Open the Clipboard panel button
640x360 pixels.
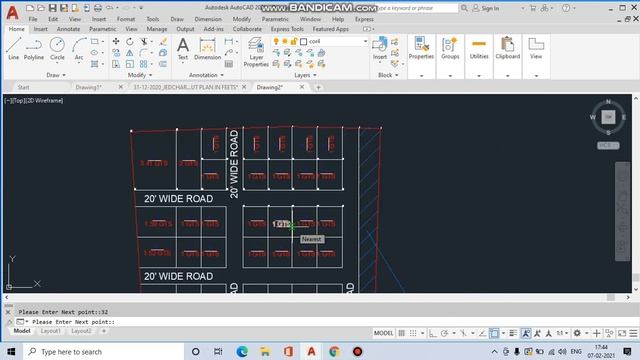click(508, 48)
